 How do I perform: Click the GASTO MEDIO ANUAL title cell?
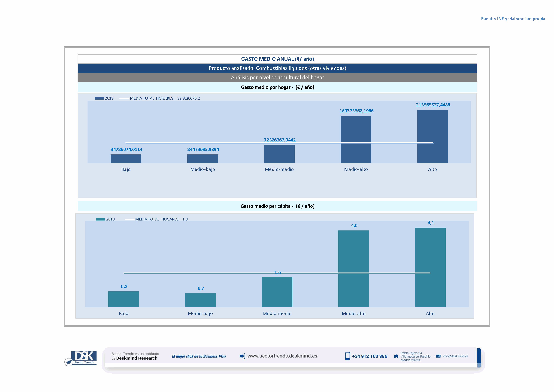click(277, 59)
